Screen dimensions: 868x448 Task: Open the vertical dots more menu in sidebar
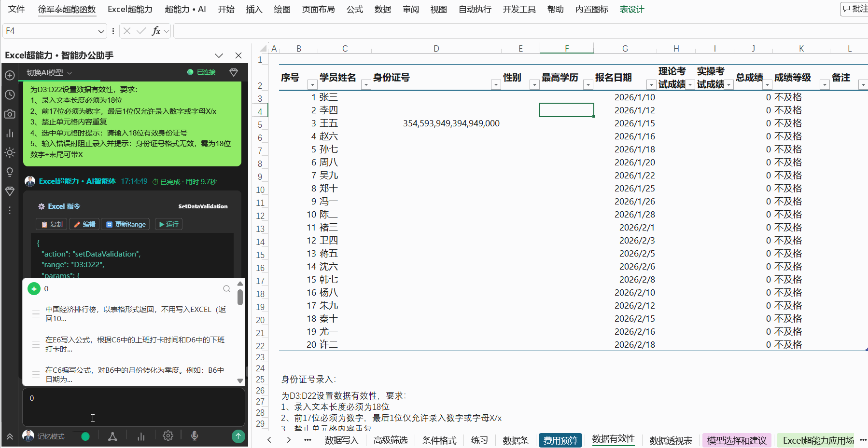(x=10, y=210)
